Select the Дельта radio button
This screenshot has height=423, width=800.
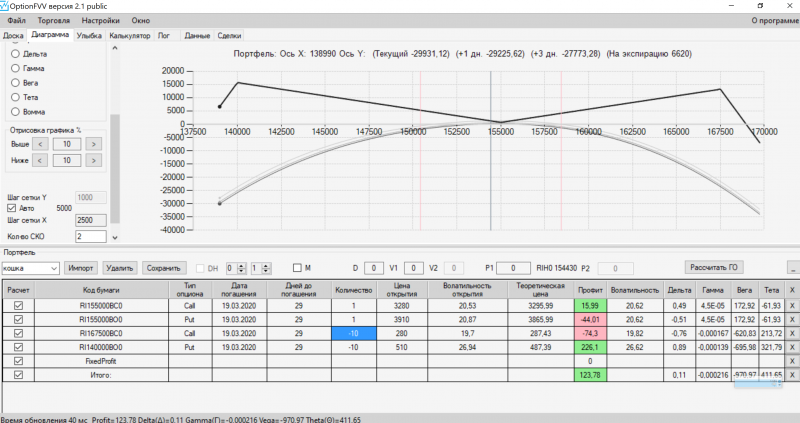coord(15,54)
